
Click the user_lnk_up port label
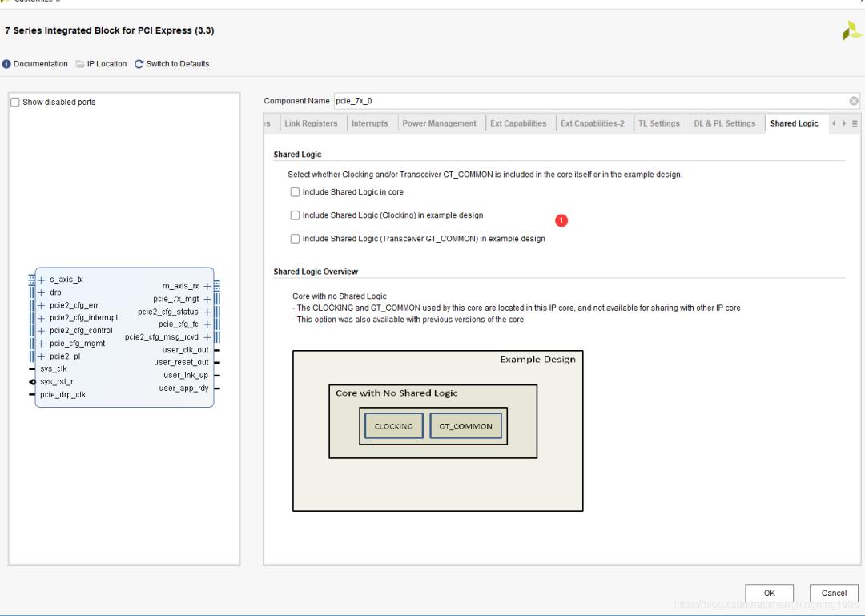point(186,376)
